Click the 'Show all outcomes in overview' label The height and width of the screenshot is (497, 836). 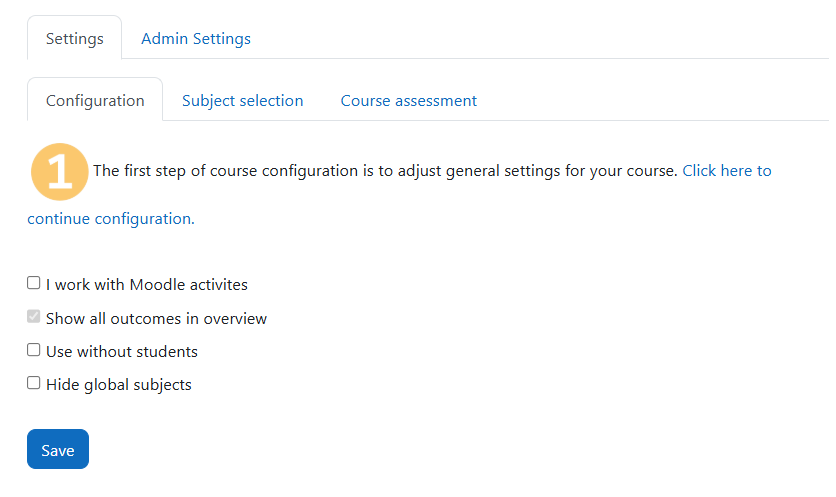pyautogui.click(x=156, y=318)
